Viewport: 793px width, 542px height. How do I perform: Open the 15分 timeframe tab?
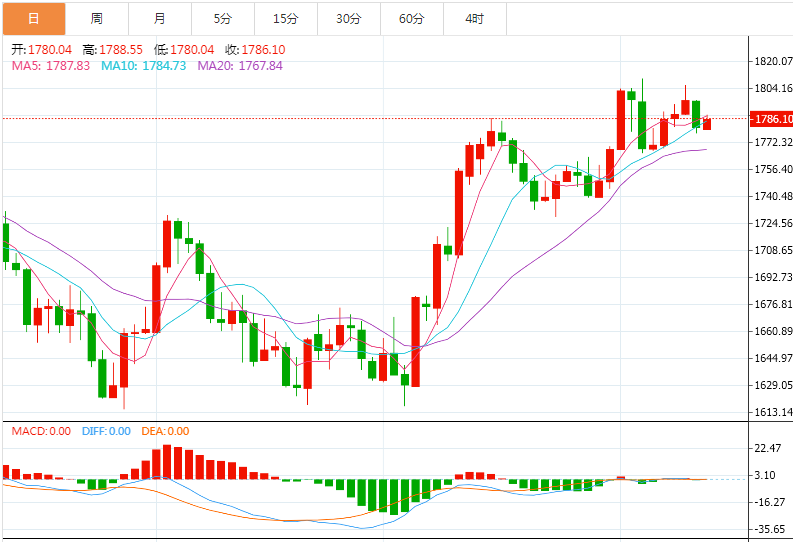pyautogui.click(x=286, y=19)
